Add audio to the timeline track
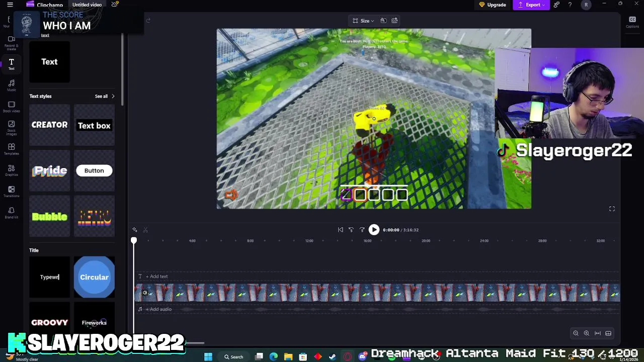The width and height of the screenshot is (644, 362). point(158,309)
